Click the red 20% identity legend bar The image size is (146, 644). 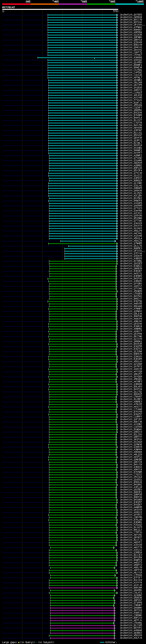point(16,4)
